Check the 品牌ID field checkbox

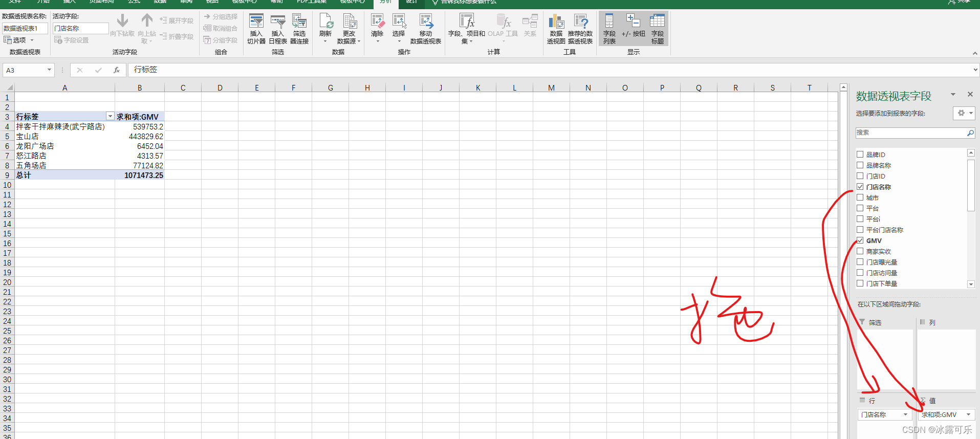[860, 154]
